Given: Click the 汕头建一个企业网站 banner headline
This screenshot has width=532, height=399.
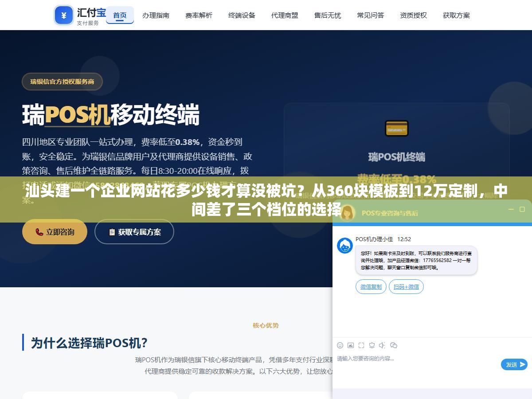Looking at the screenshot, I should click(x=266, y=200).
